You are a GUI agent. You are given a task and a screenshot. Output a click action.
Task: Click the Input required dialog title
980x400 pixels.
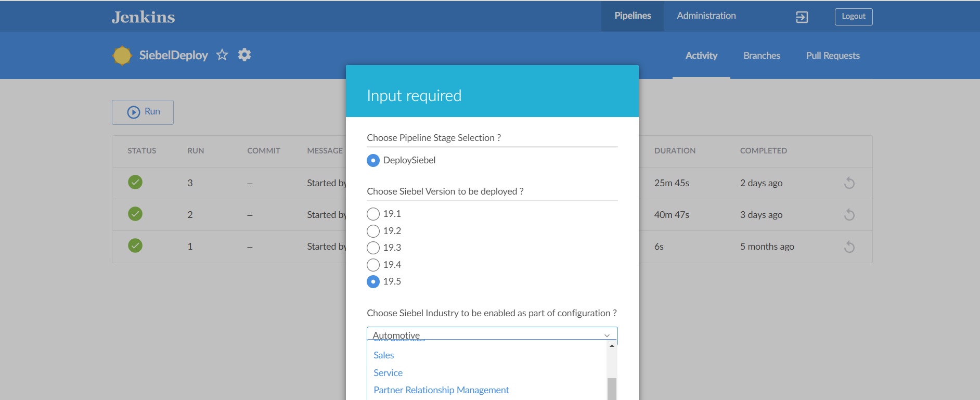[x=414, y=96]
